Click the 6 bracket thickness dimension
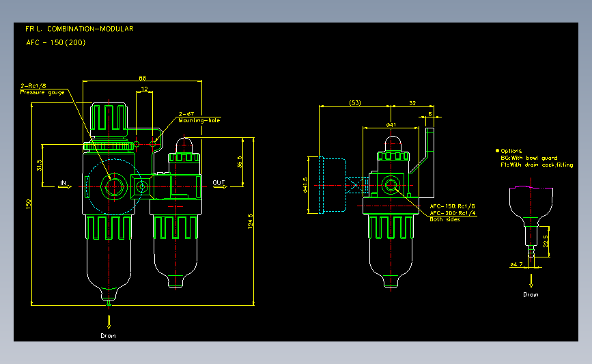 [x=430, y=114]
